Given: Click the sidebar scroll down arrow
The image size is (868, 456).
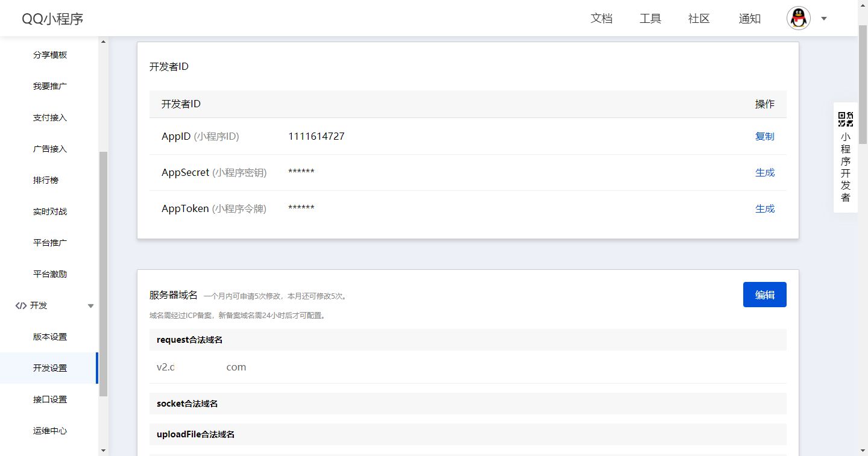Looking at the screenshot, I should [x=103, y=450].
